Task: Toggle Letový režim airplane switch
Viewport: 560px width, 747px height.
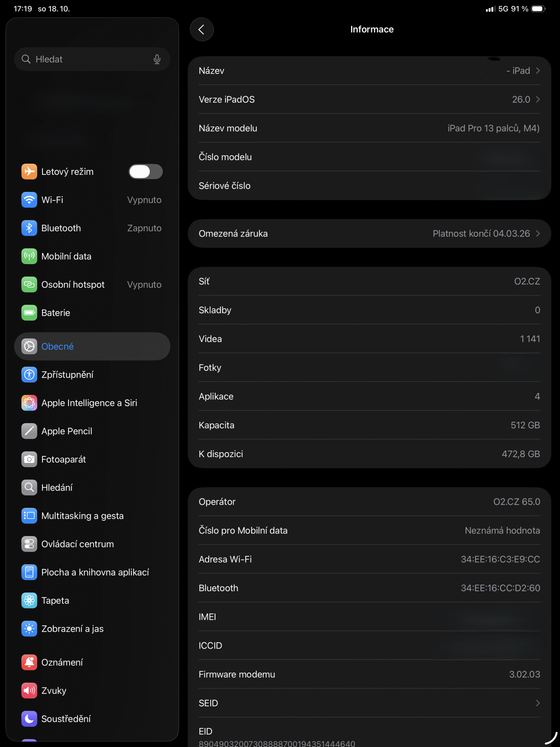Action: [146, 172]
